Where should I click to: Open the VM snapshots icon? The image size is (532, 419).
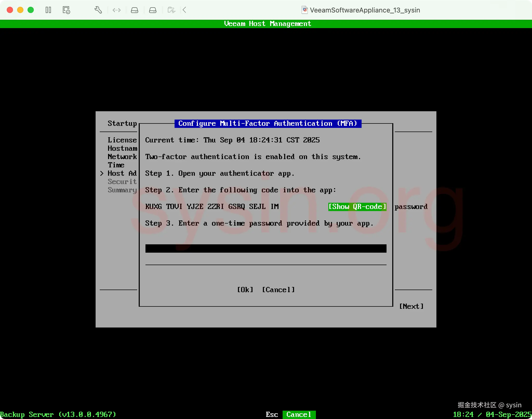[x=66, y=10]
